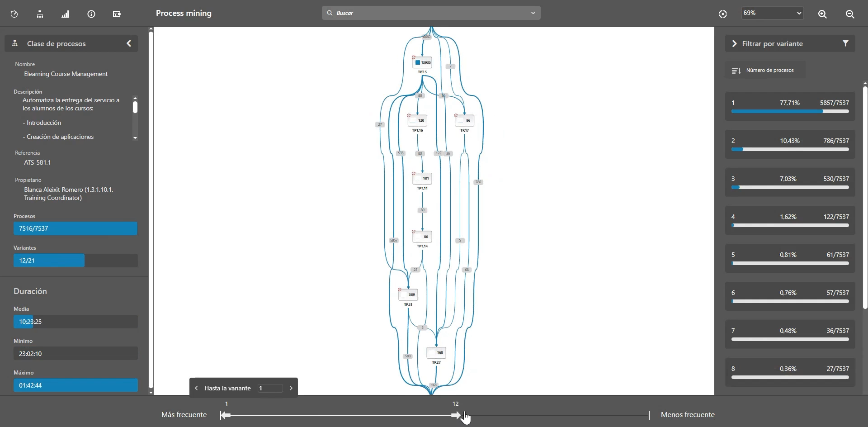Click the Media duration 10:23:25 bar

[75, 322]
